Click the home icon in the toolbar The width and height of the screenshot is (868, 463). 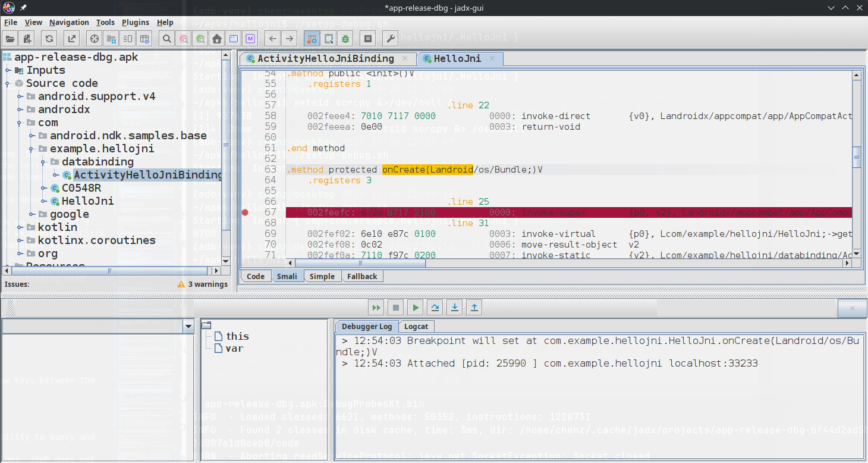pyautogui.click(x=217, y=38)
